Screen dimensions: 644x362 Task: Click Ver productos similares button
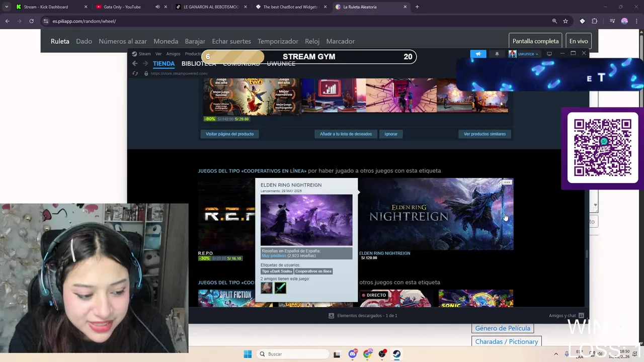[x=485, y=134]
